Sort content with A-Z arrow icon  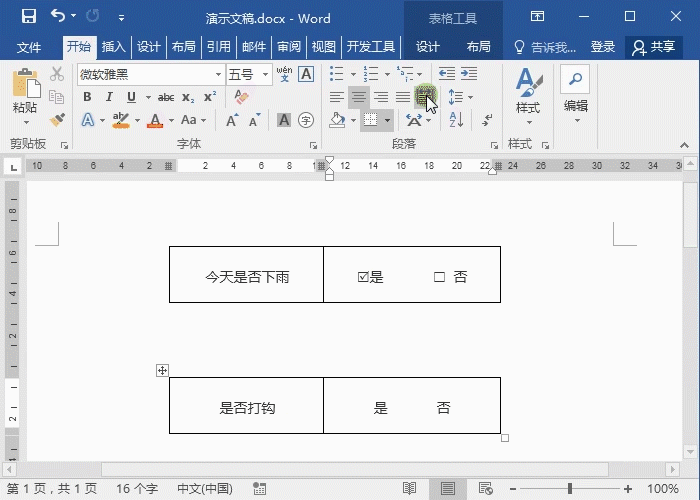(456, 120)
